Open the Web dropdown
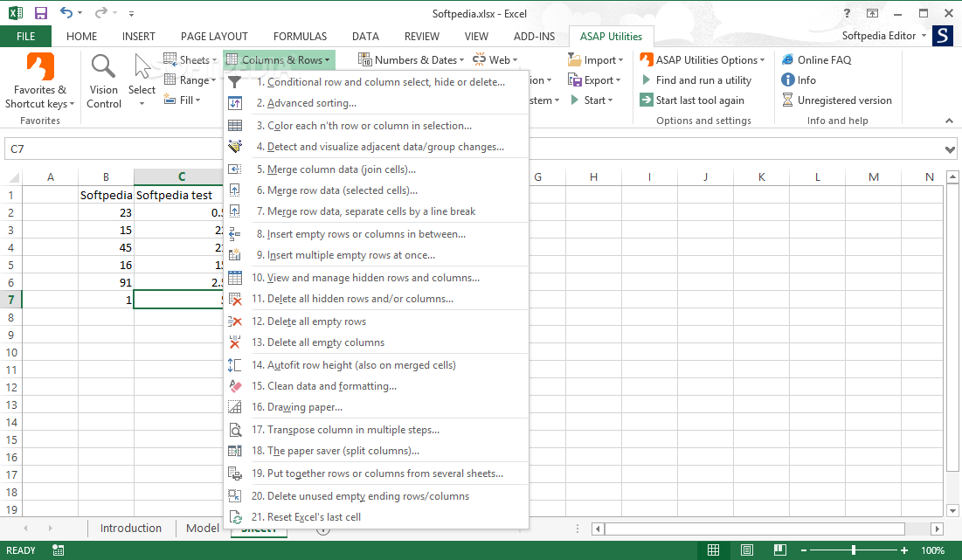Screen dimensions: 962x560 point(495,59)
